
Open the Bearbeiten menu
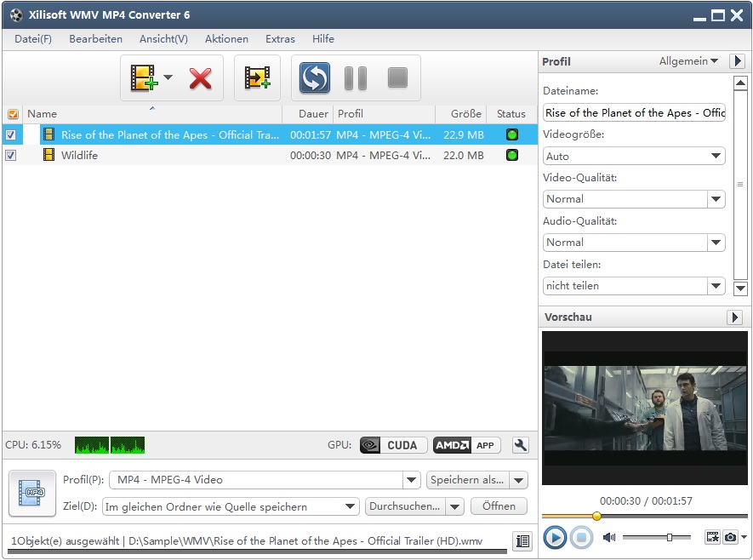95,39
